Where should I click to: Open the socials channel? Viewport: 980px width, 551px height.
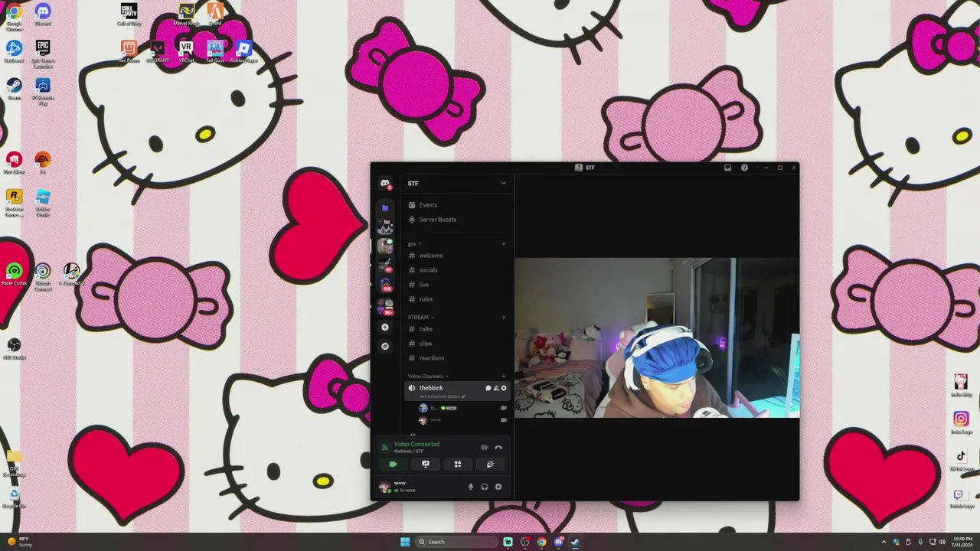pos(457,270)
